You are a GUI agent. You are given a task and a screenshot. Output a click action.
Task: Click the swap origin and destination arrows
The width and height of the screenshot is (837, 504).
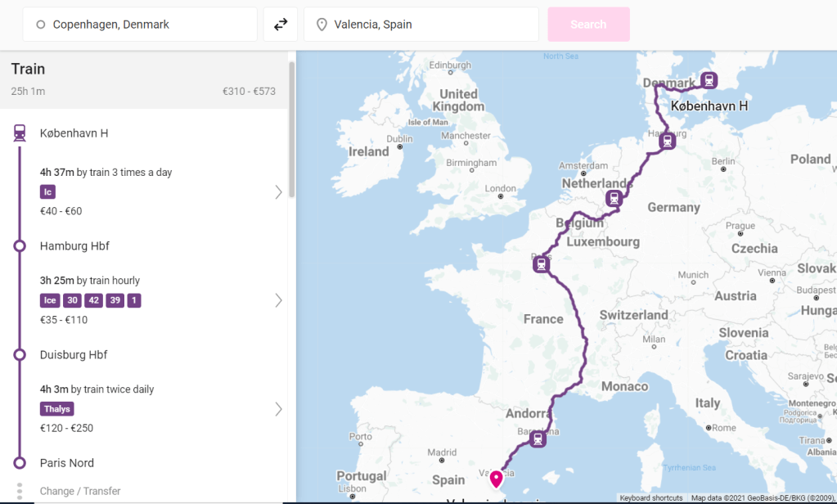click(x=281, y=25)
